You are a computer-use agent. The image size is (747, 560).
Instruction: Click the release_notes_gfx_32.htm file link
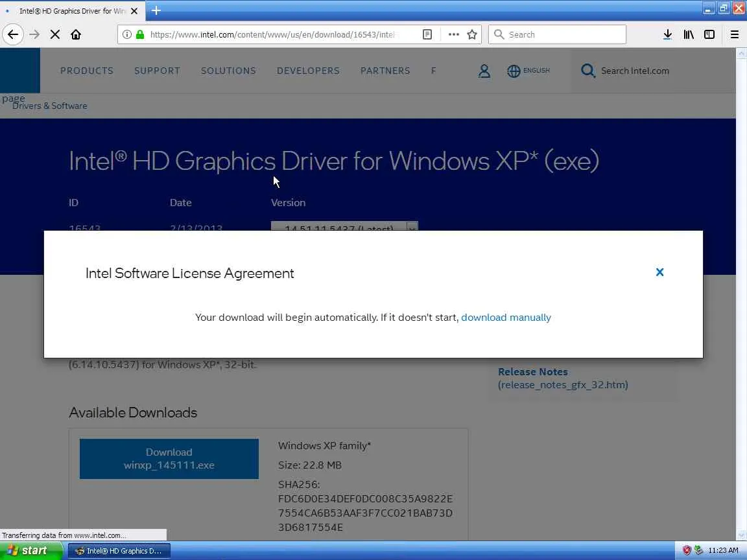pos(563,385)
